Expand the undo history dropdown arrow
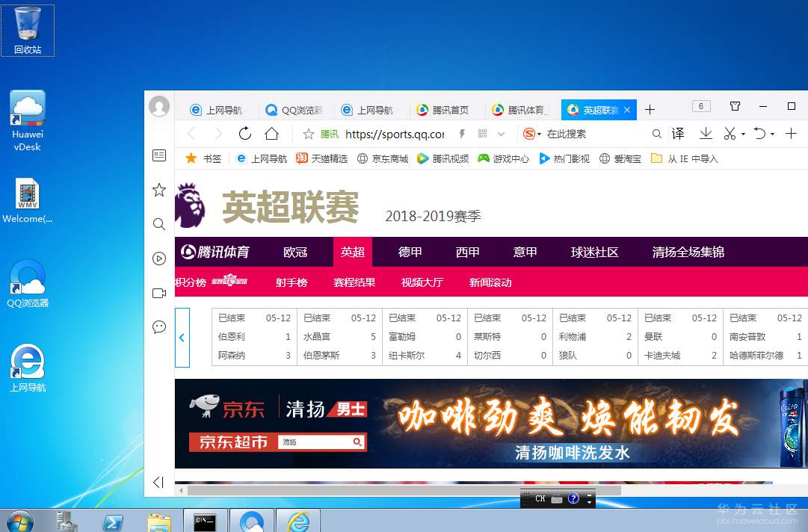Screen dimensions: 808x532 click(x=772, y=134)
